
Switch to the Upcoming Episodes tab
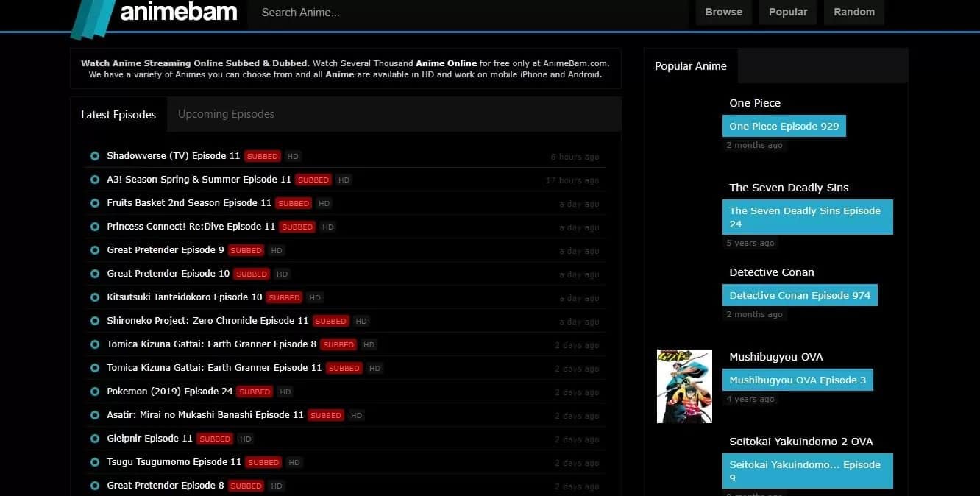pyautogui.click(x=226, y=114)
